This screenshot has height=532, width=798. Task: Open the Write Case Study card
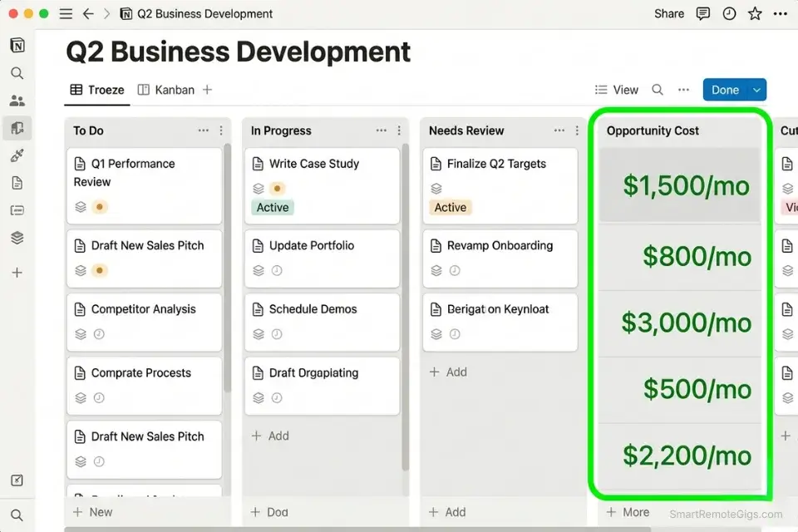[x=323, y=186]
